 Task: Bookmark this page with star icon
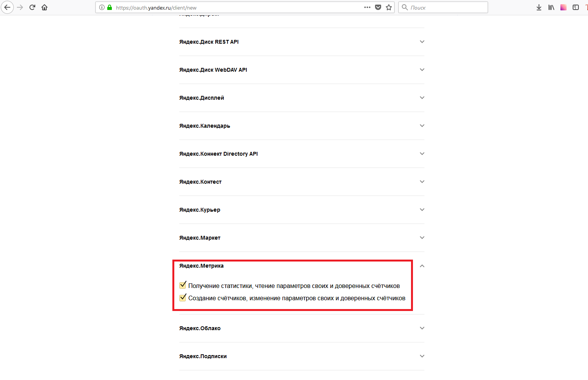coord(389,7)
